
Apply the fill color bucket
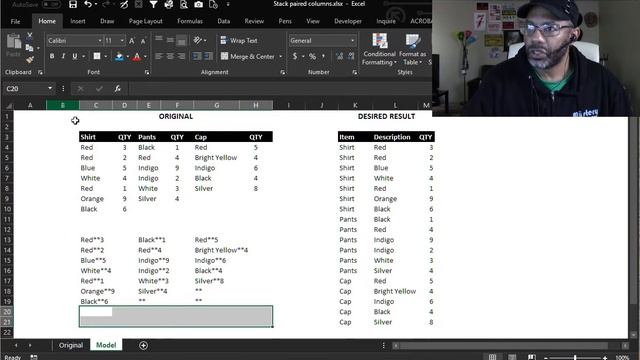(119, 56)
